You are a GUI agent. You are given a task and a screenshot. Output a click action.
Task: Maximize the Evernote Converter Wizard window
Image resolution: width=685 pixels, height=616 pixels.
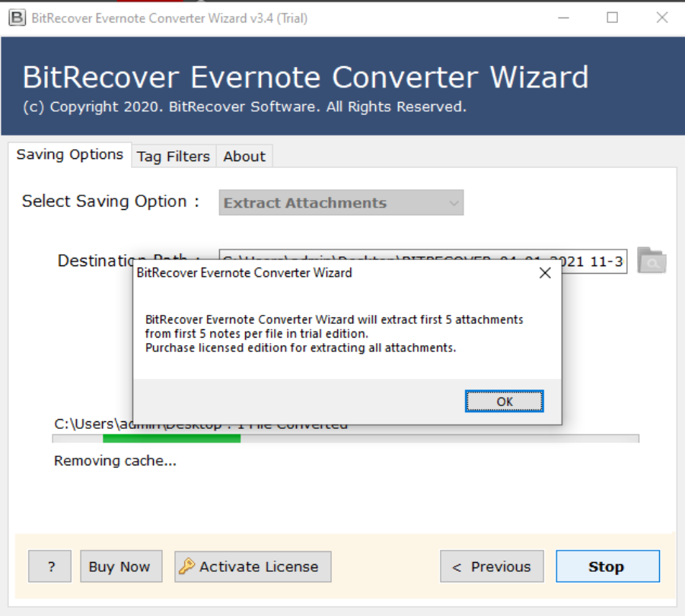pyautogui.click(x=612, y=18)
